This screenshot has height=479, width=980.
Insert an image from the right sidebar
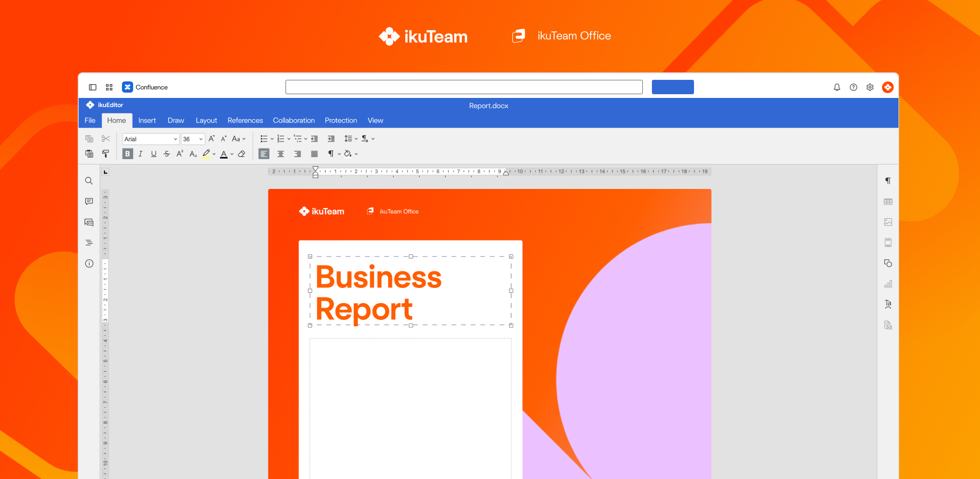pyautogui.click(x=888, y=222)
